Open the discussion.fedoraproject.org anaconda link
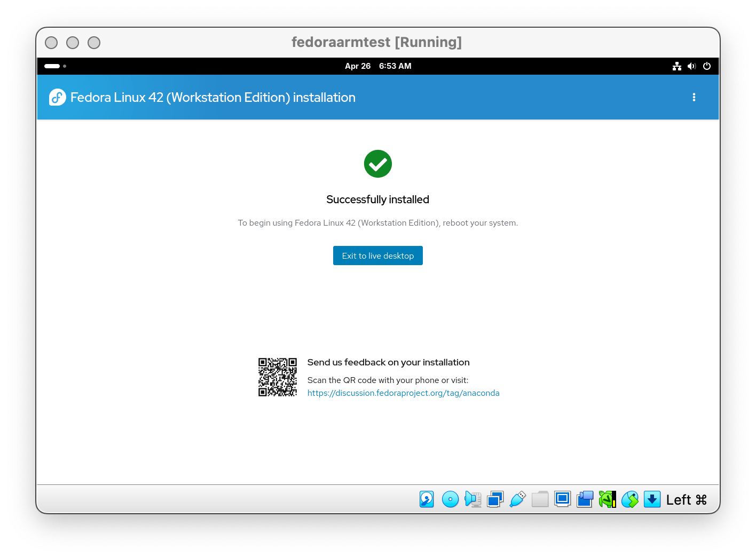The width and height of the screenshot is (756, 558). tap(403, 393)
